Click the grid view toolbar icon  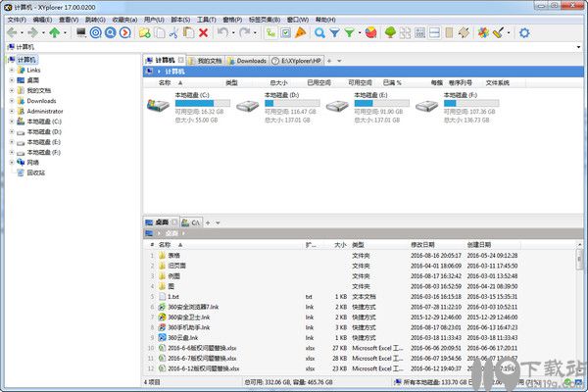420,33
